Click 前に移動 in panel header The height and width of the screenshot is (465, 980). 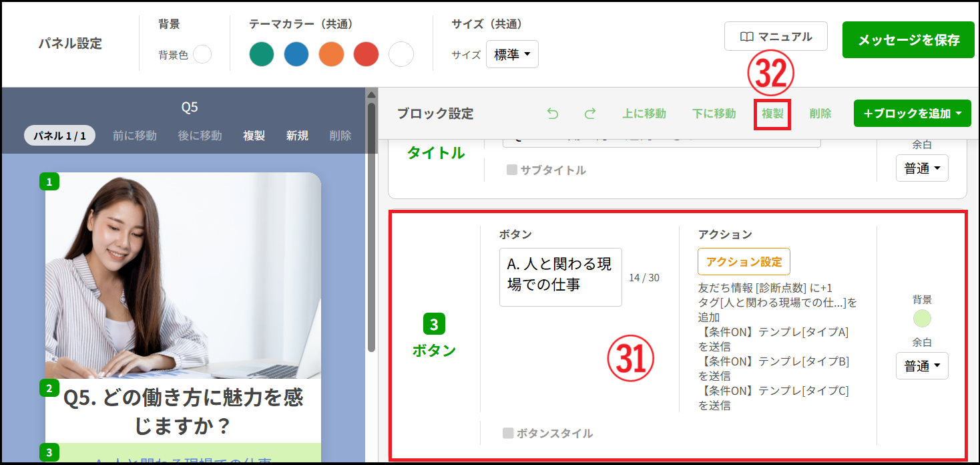pos(135,136)
